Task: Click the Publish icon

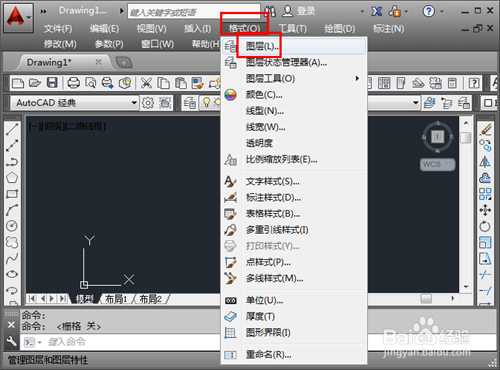Action: click(107, 83)
